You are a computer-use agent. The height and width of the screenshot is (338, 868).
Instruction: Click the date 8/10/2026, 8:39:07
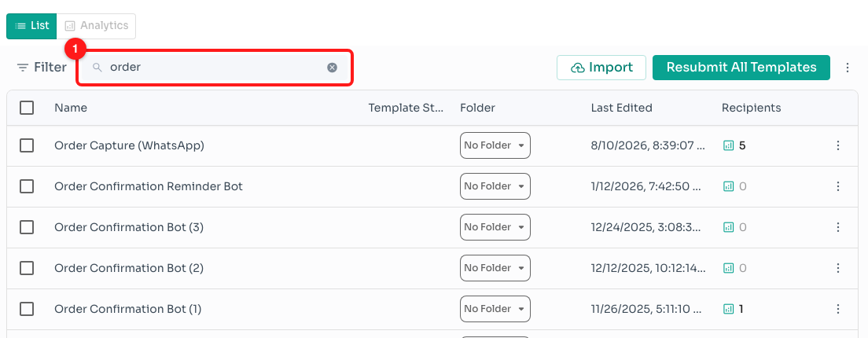point(648,145)
